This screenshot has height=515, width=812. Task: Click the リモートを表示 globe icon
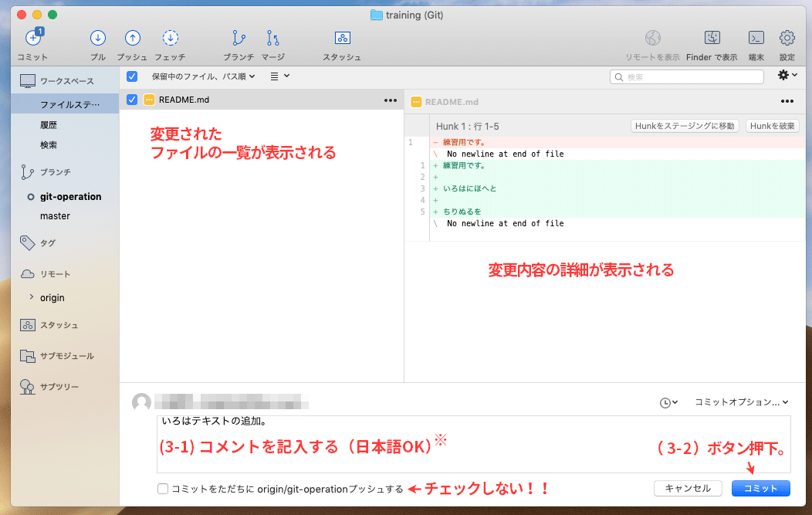pos(652,38)
